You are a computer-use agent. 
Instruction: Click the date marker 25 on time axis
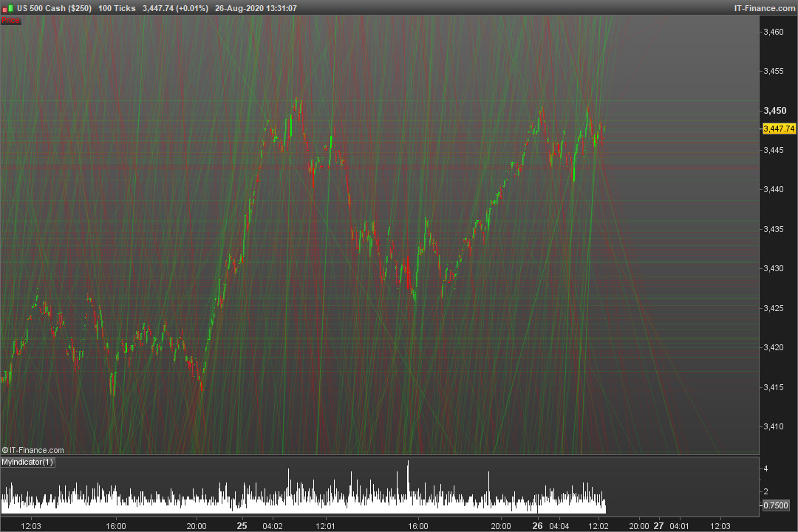[242, 525]
